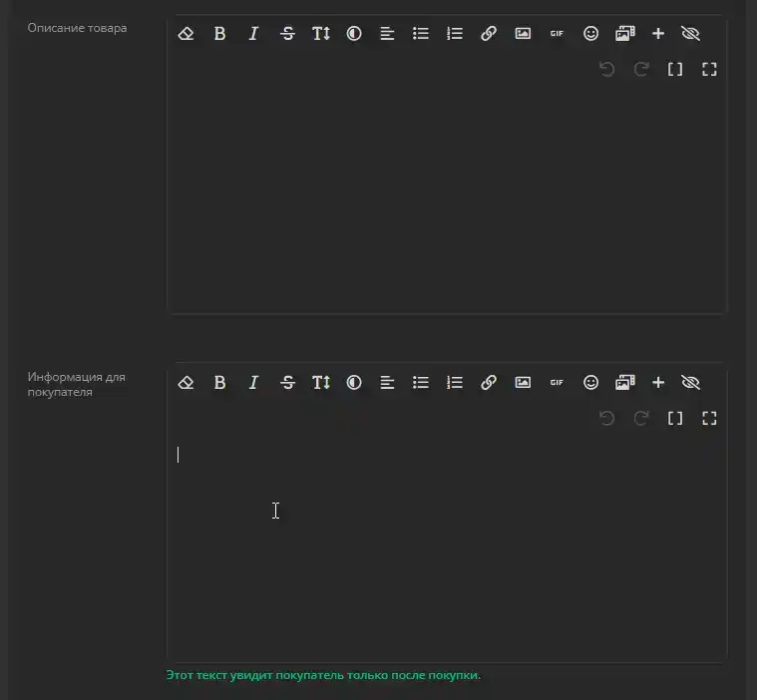Open text color picker in buyer information toolbar

354,383
